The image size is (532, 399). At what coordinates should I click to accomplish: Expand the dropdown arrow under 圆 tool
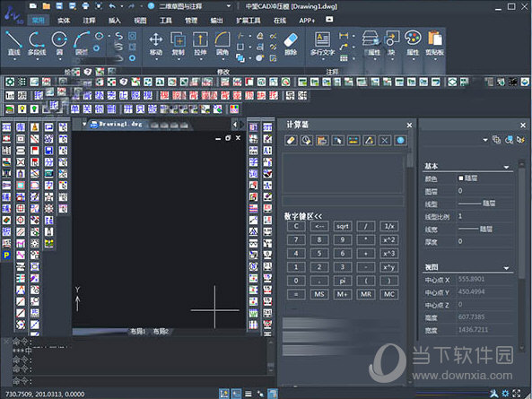click(60, 60)
